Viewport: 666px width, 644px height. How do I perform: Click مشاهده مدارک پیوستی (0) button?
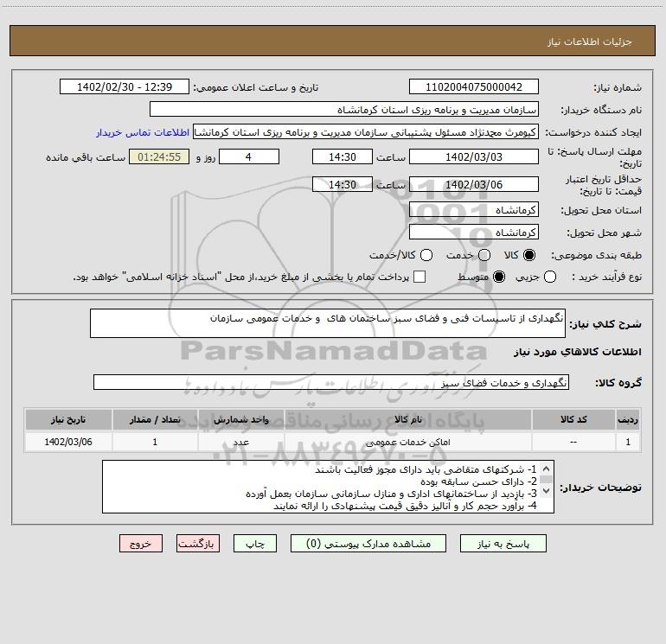pos(368,544)
